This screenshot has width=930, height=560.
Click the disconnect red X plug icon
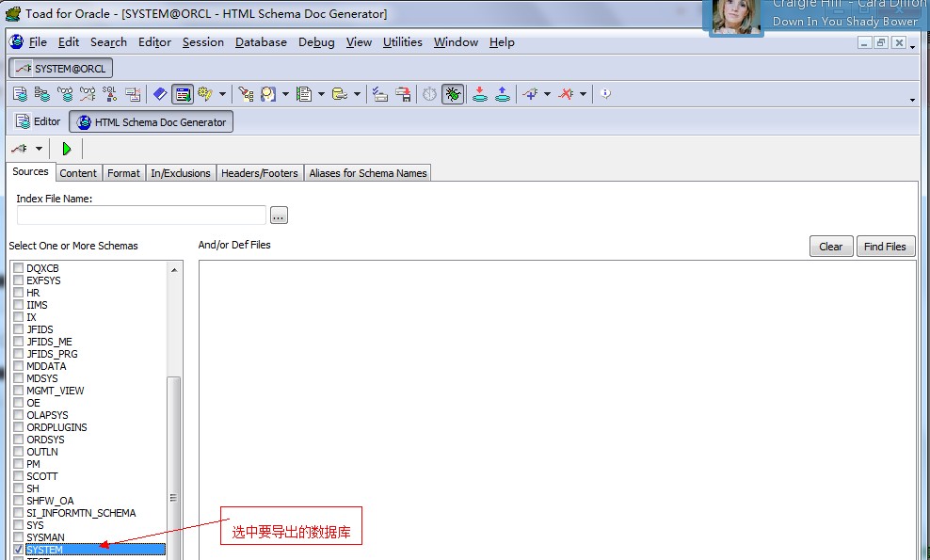(567, 94)
